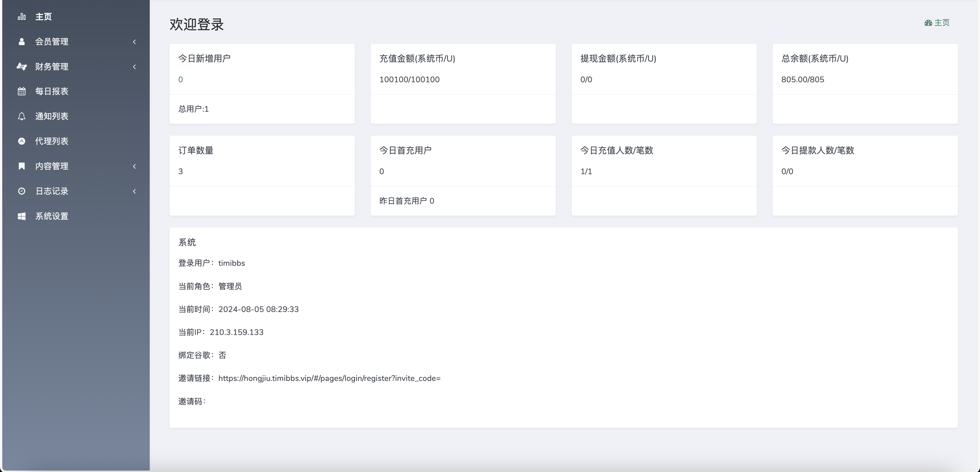Click the 总用户:1 text
The image size is (980, 472).
pyautogui.click(x=193, y=109)
